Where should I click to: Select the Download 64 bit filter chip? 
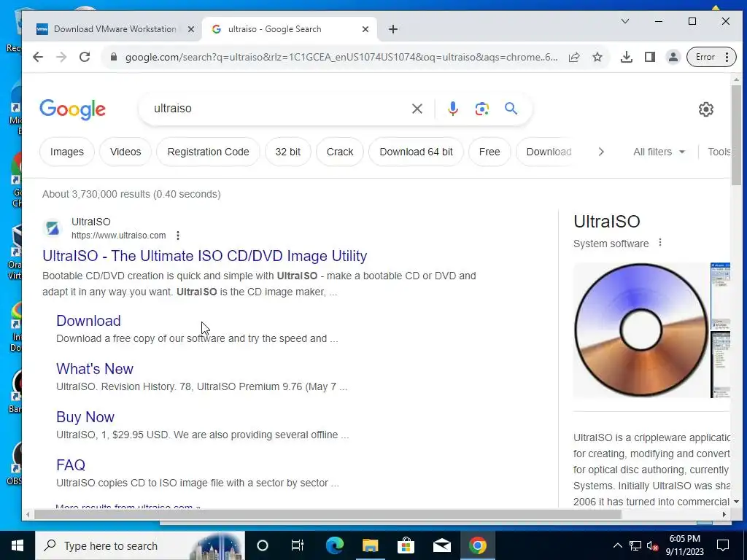(x=416, y=152)
